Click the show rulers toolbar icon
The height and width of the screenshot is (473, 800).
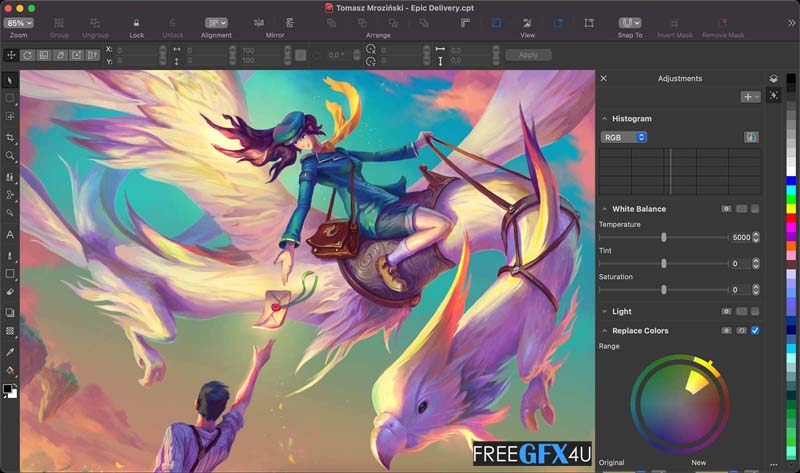[x=465, y=23]
